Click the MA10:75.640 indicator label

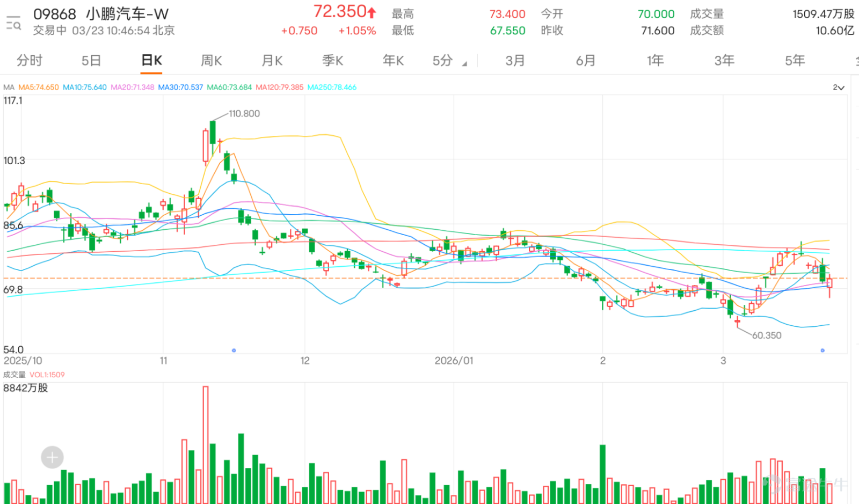pyautogui.click(x=85, y=87)
